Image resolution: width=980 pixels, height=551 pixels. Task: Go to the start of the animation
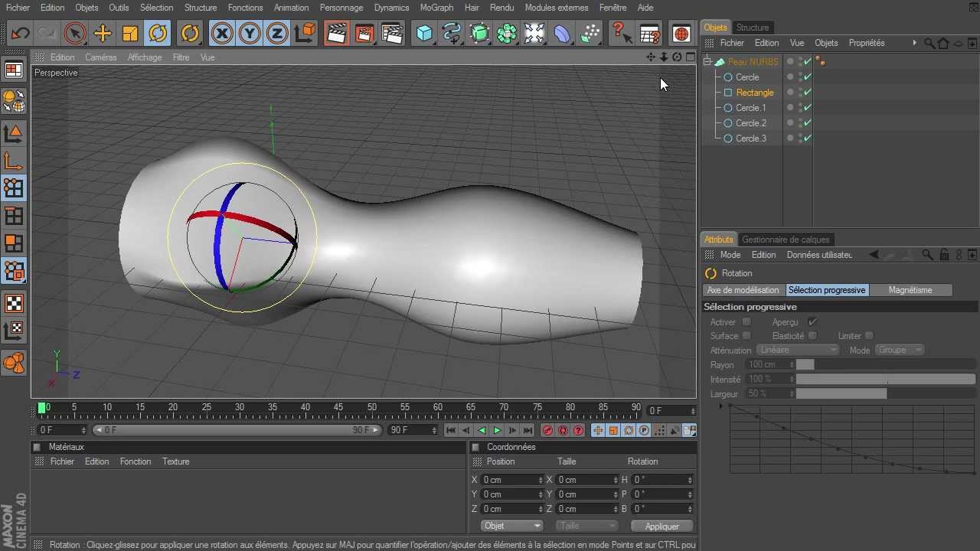[x=451, y=431]
